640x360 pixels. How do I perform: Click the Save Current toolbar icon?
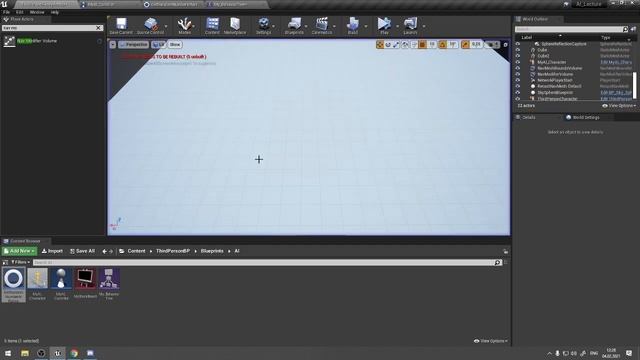click(x=121, y=26)
